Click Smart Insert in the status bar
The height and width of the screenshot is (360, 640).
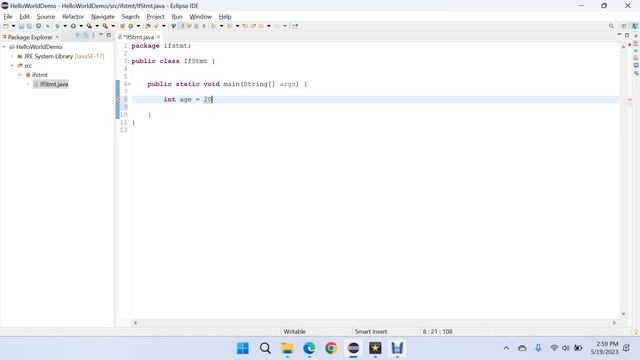pos(371,331)
